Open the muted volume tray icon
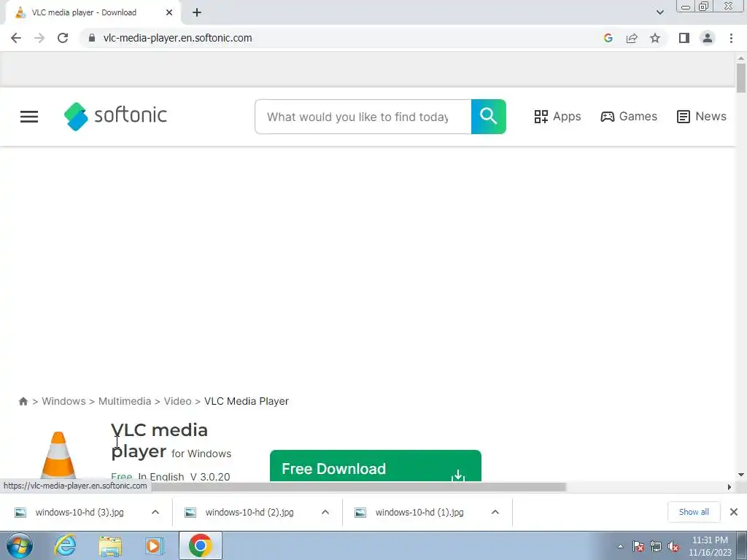Screen dimensions: 747x560 click(x=673, y=546)
